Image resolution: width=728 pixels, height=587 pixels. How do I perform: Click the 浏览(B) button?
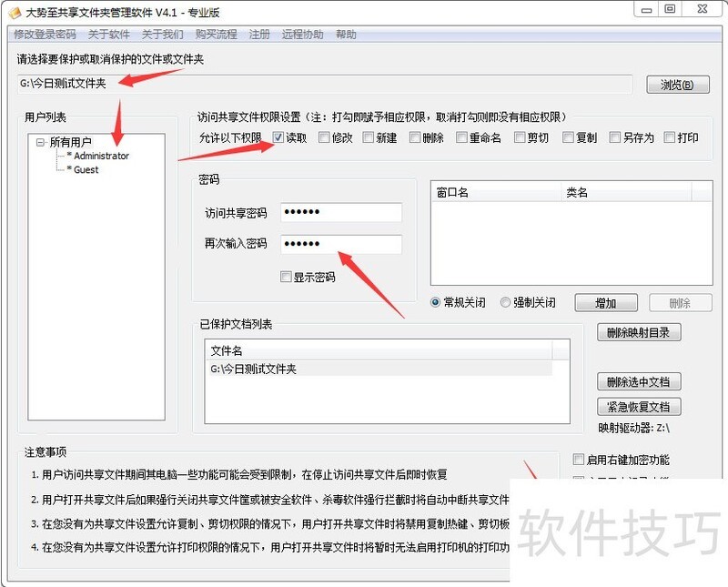pos(677,85)
